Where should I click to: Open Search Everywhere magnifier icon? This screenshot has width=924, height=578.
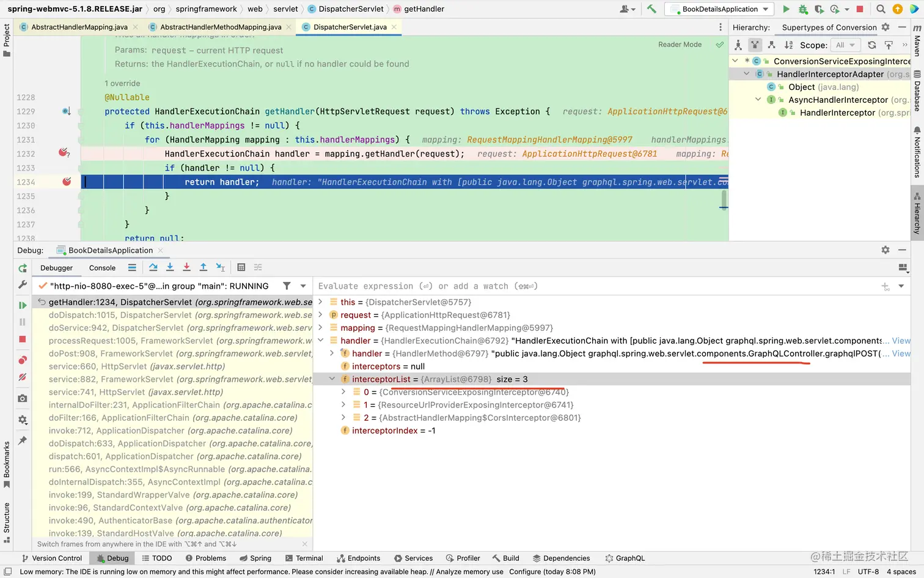(881, 9)
